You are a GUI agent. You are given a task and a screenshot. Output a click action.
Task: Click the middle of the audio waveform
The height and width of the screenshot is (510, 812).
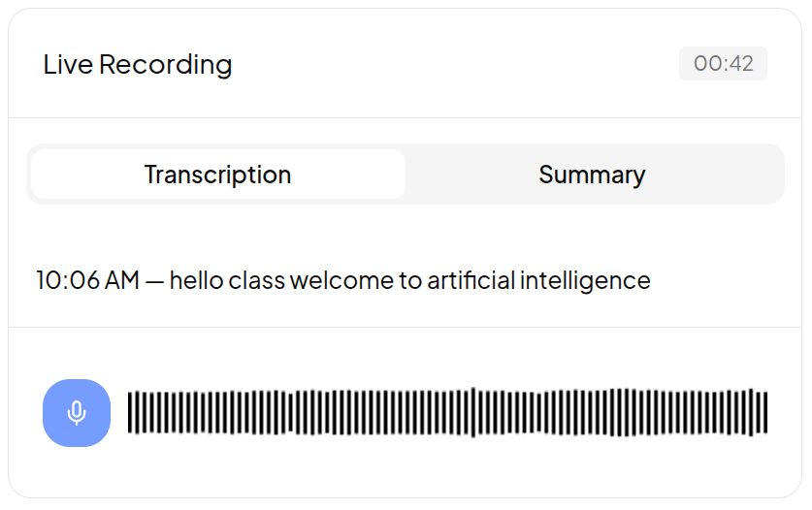(447, 413)
